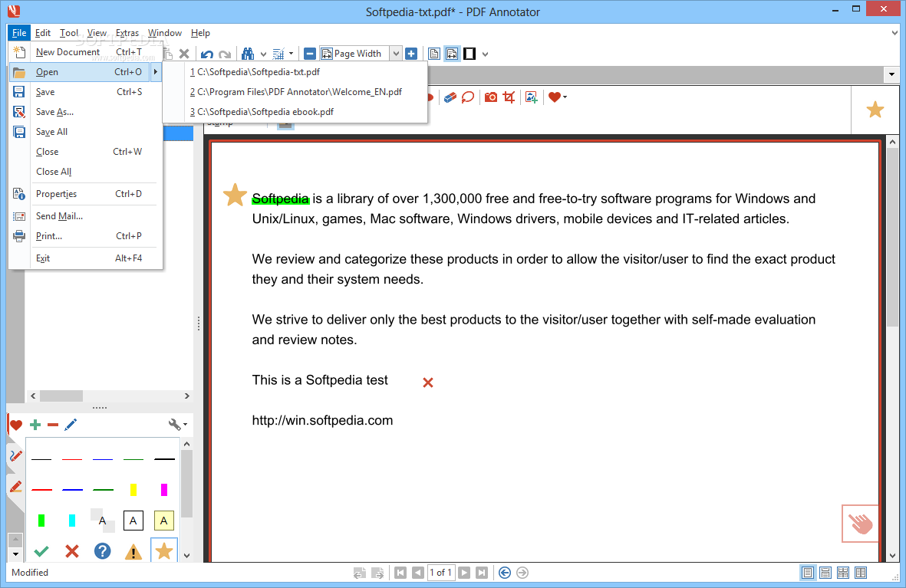Click Send Mail... in File menu

[86, 216]
